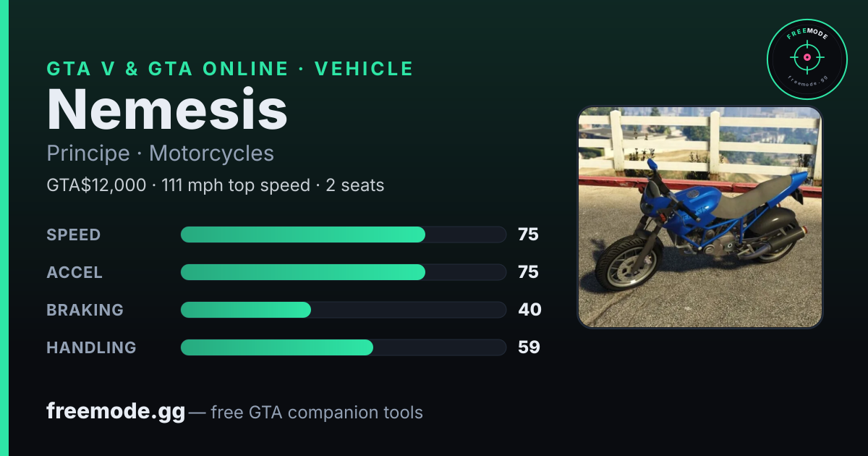Click the ACCEL label
868x456 pixels.
[75, 272]
